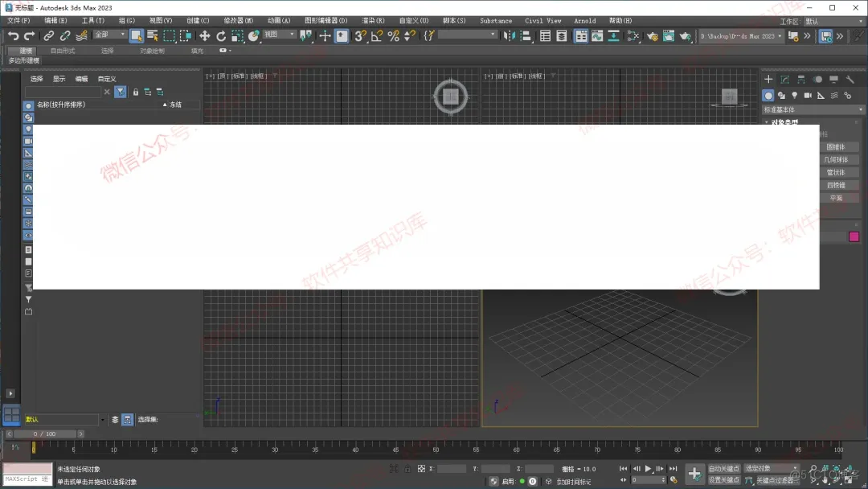This screenshot has width=868, height=489.
Task: Open the Schematic View icon
Action: coord(613,36)
